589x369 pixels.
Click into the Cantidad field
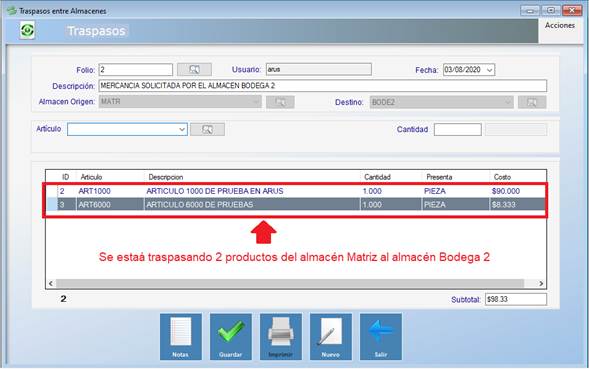pyautogui.click(x=458, y=130)
